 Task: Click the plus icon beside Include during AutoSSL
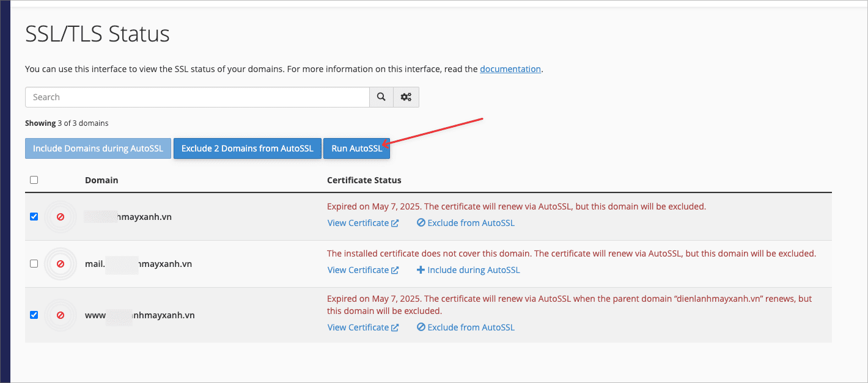click(x=421, y=270)
